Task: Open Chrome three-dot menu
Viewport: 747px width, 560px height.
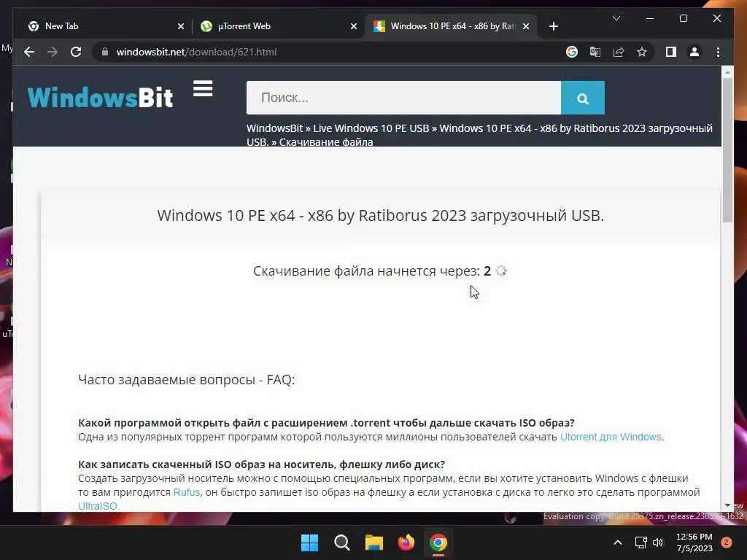Action: coord(718,52)
